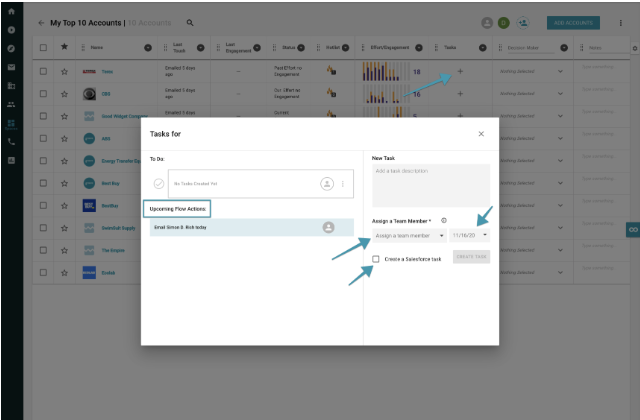Open the building accounts icon in sidebar
Viewport: 640px width, 420px height.
pyautogui.click(x=11, y=85)
